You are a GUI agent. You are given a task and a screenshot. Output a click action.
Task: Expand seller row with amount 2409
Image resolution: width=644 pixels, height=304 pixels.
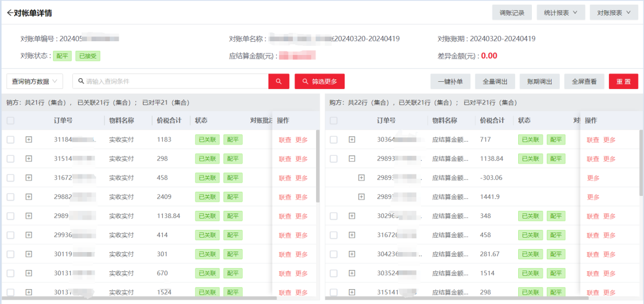point(29,197)
